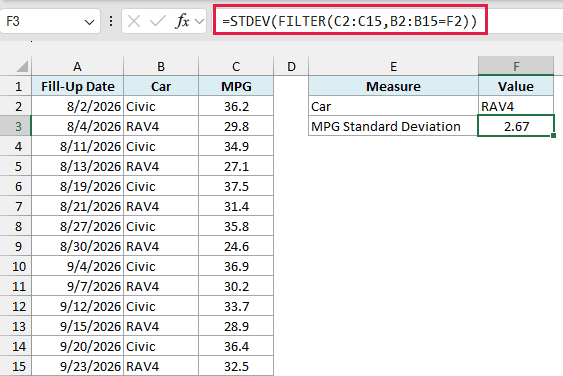
Task: Click the MPG value 36.2
Action: [236, 106]
